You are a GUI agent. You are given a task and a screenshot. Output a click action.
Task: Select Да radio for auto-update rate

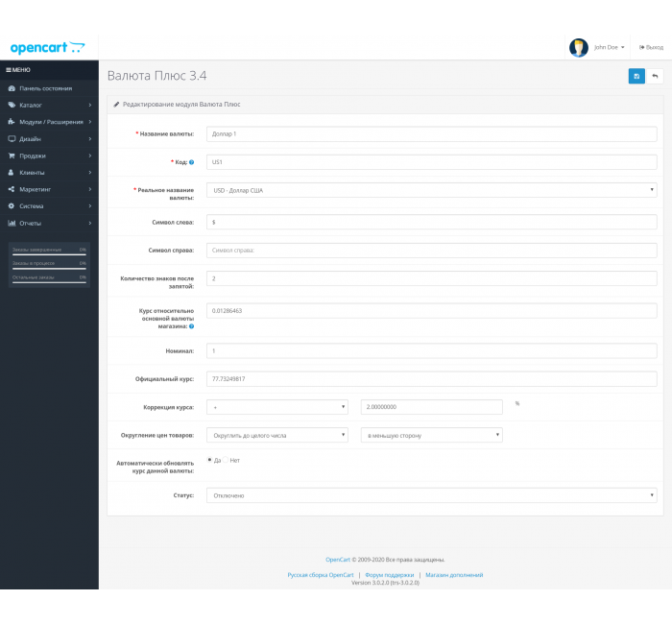tap(209, 460)
